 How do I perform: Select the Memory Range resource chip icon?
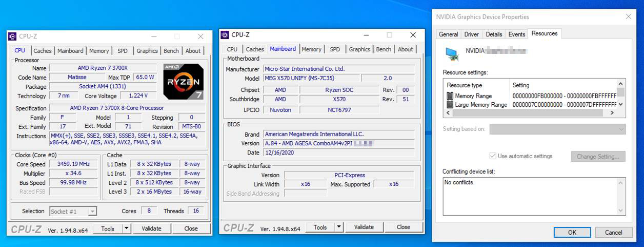(450, 96)
